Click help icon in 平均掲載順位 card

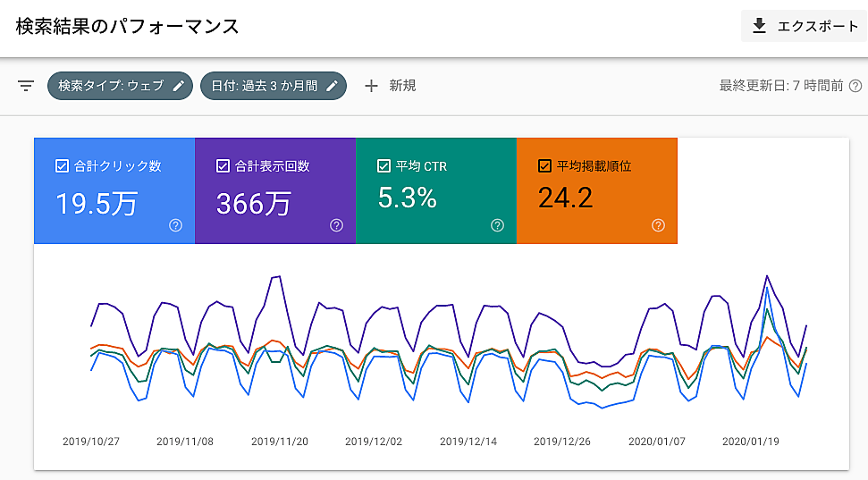coord(659,225)
